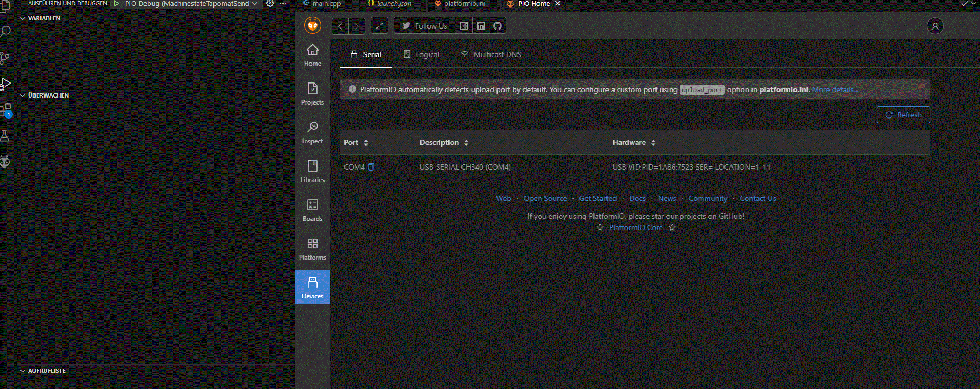
Task: Open the Community footer link
Action: (x=708, y=198)
